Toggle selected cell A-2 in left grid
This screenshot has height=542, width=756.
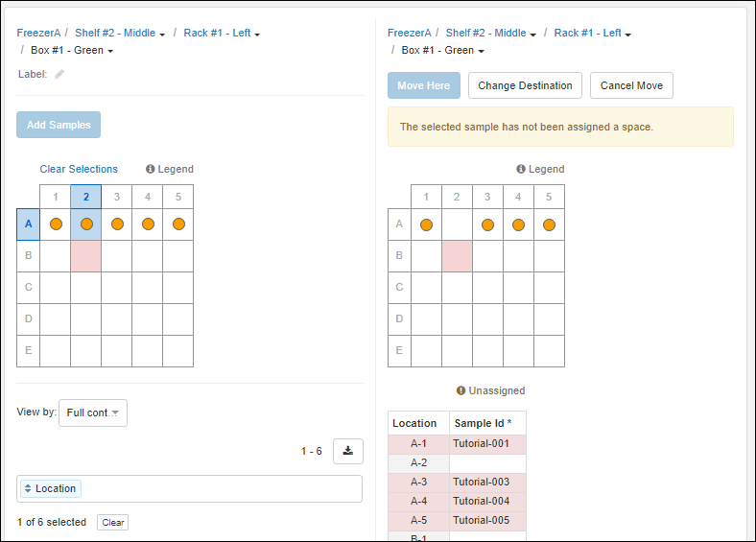[x=86, y=224]
